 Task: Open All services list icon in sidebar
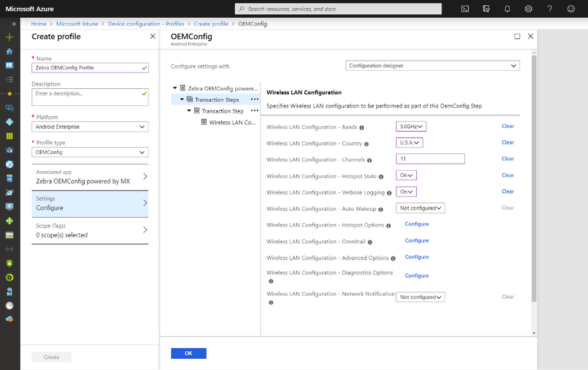10,79
